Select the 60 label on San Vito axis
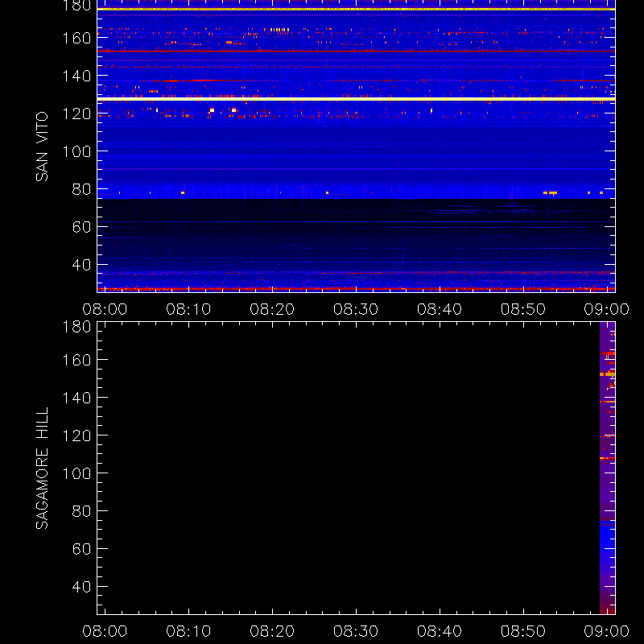This screenshot has height=644, width=644. pyautogui.click(x=81, y=227)
